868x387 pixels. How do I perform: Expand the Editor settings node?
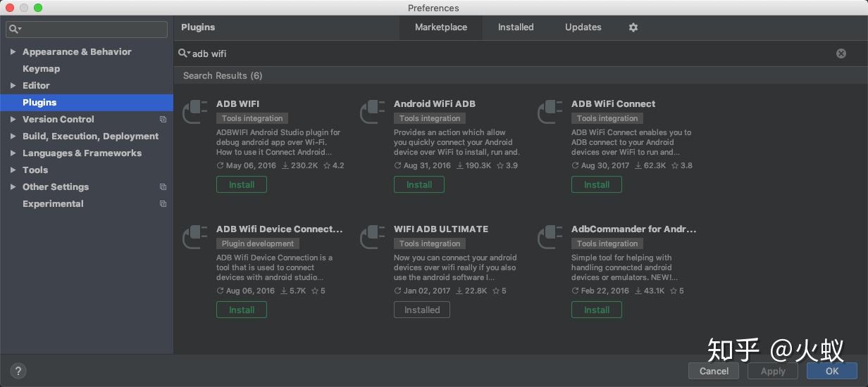pos(13,86)
